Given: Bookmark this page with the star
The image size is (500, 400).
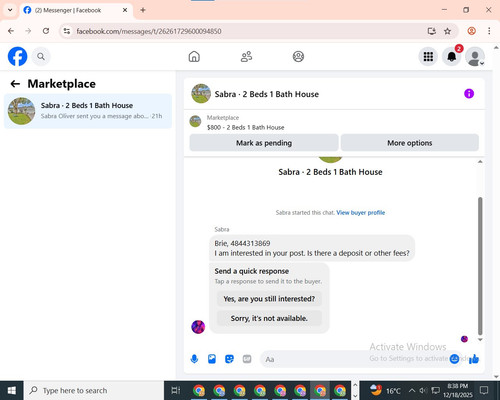Looking at the screenshot, I should click(447, 31).
